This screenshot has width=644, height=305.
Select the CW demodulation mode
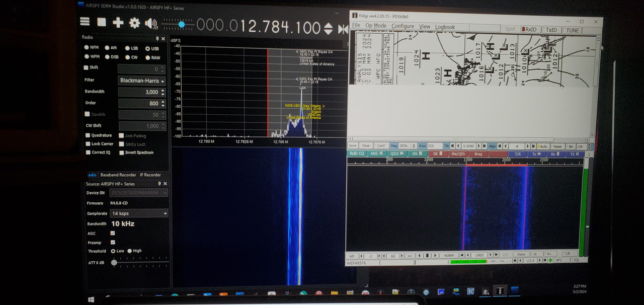pos(131,57)
